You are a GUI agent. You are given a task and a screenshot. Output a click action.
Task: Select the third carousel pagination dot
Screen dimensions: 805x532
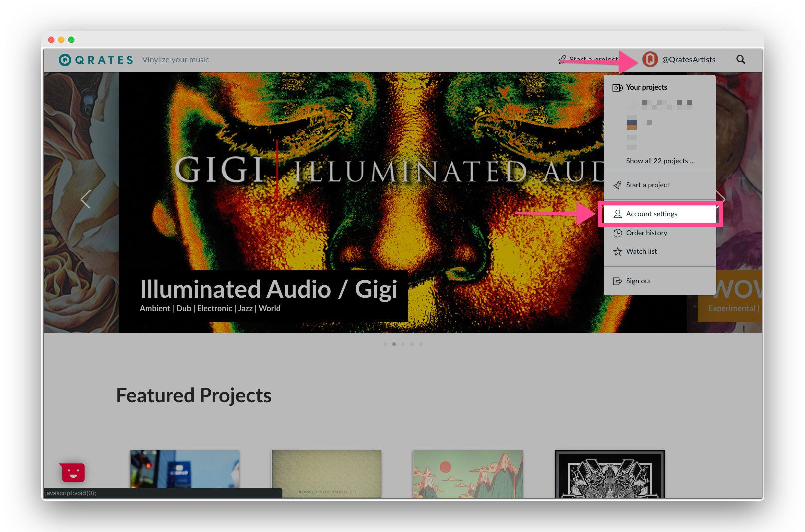click(x=403, y=344)
